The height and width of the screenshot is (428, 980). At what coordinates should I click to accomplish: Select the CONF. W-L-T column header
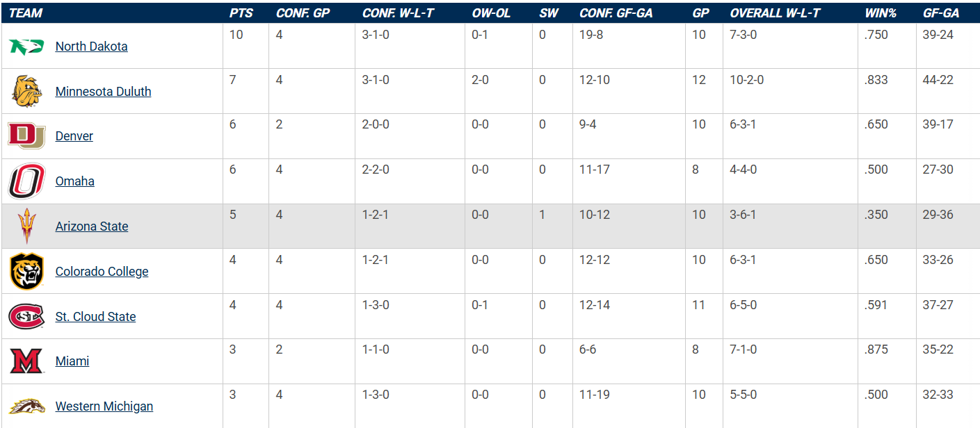coord(399,13)
